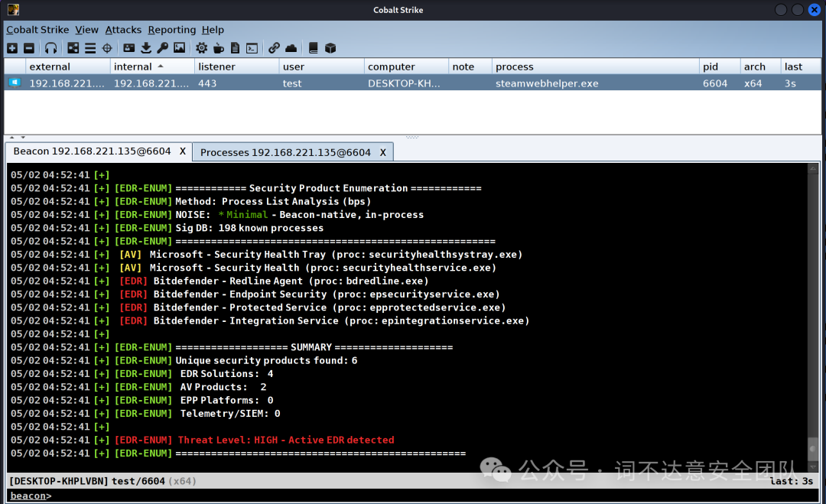The height and width of the screenshot is (504, 826).
Task: Open the Reporting menu
Action: (172, 30)
